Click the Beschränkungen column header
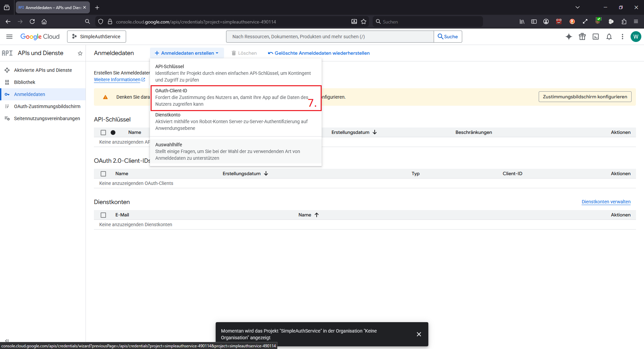This screenshot has height=349, width=644. pyautogui.click(x=474, y=132)
